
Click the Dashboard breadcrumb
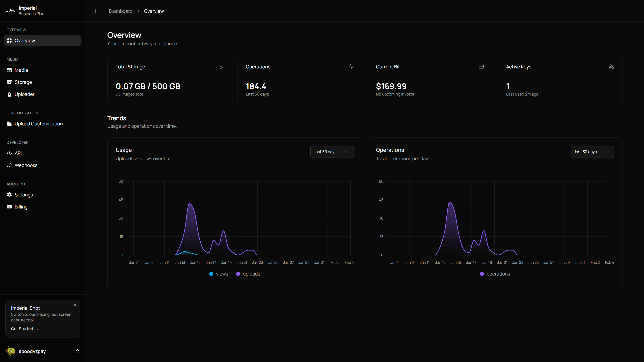tap(121, 11)
